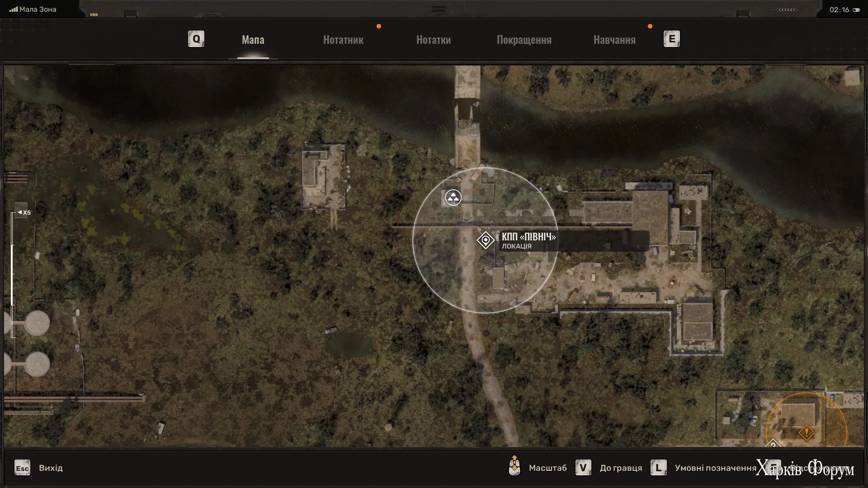The height and width of the screenshot is (488, 868).
Task: Click the X5 zoom level indicator arrow
Action: [20, 212]
